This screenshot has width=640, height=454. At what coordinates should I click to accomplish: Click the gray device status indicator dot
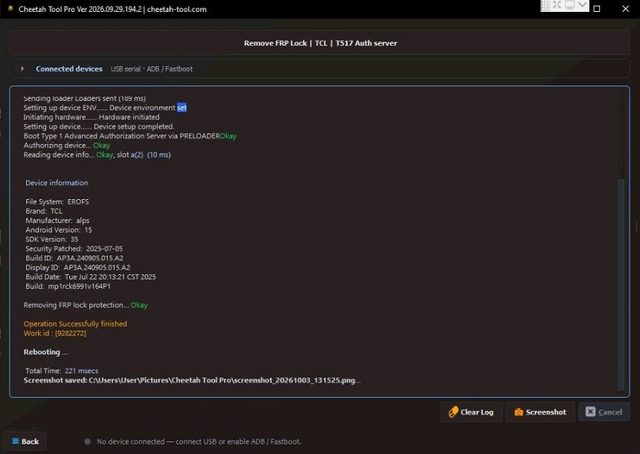(x=87, y=441)
